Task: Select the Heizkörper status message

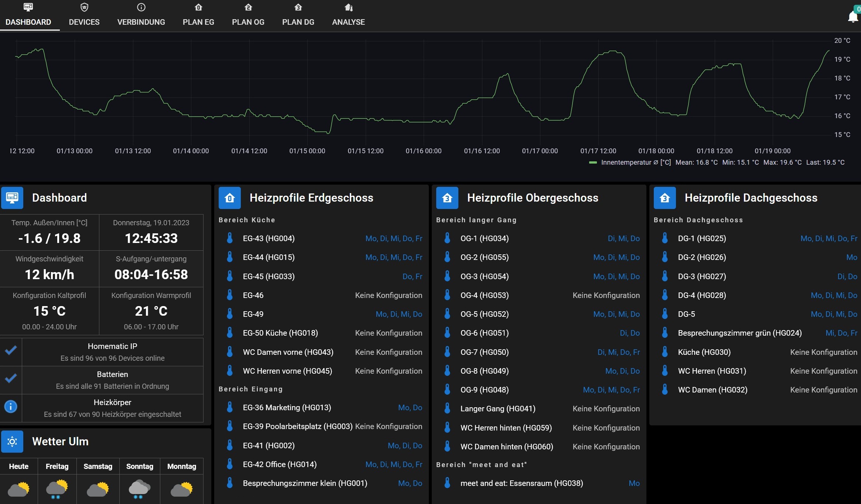Action: pos(112,414)
